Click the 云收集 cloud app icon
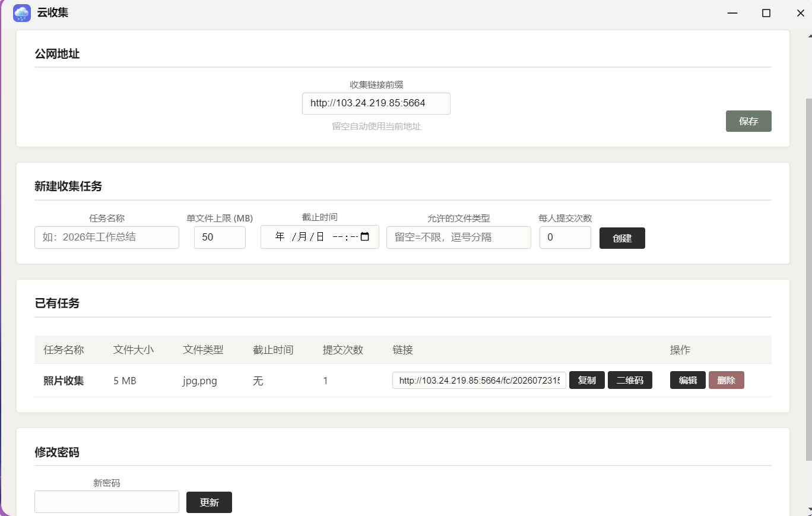812x516 pixels. click(x=22, y=13)
